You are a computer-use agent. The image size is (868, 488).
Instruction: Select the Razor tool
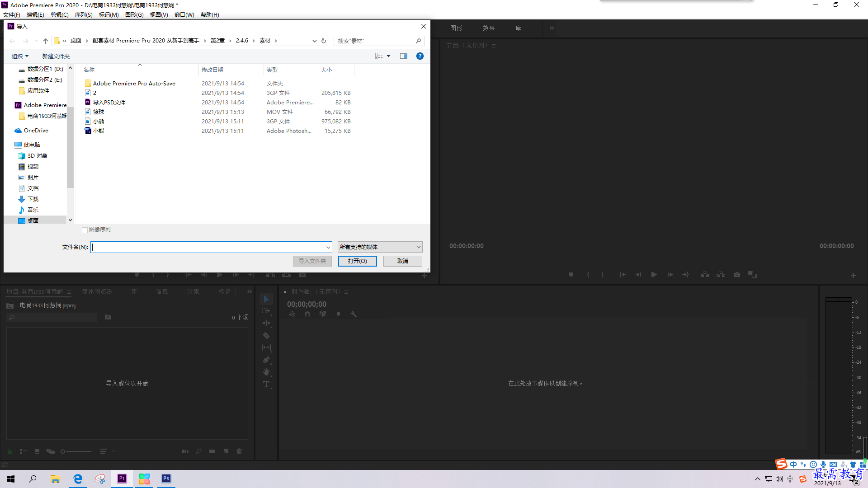[x=266, y=335]
